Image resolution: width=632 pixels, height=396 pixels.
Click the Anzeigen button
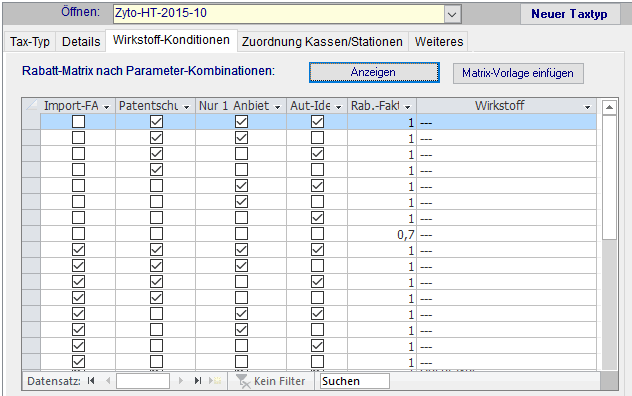tap(374, 72)
